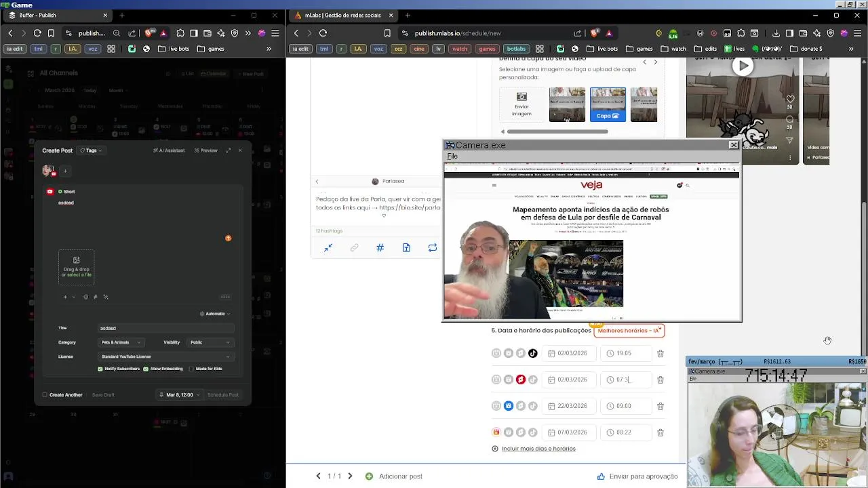This screenshot has height=488, width=868.
Task: Open the ia edit bookmark in Buffer browser
Action: (x=14, y=49)
